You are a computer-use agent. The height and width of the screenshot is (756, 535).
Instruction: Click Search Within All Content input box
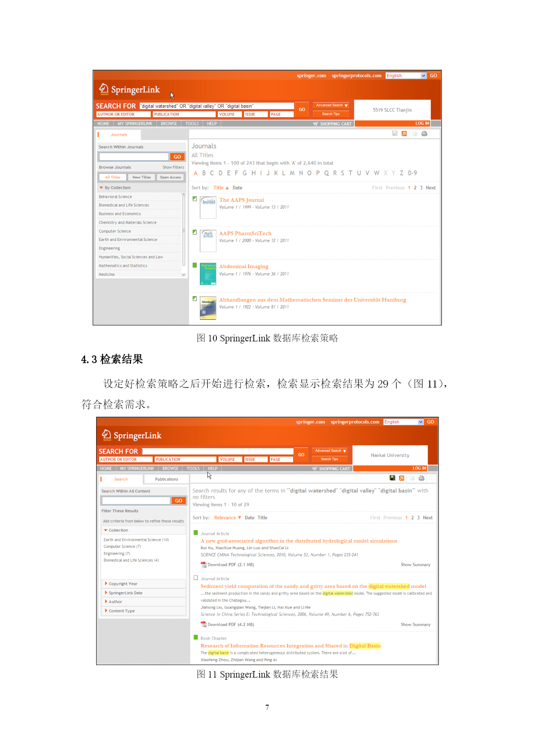136,500
